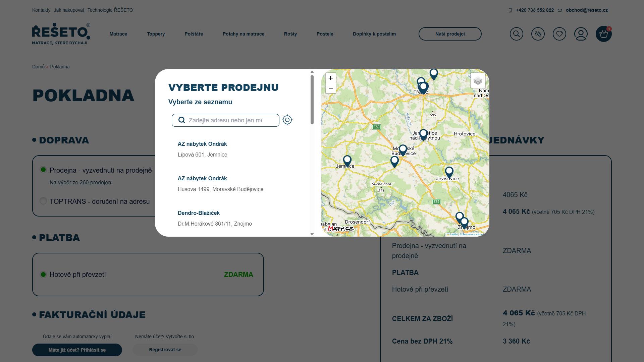The image size is (644, 362).
Task: Select map pin on Moravské Budějovice label
Action: [403, 150]
